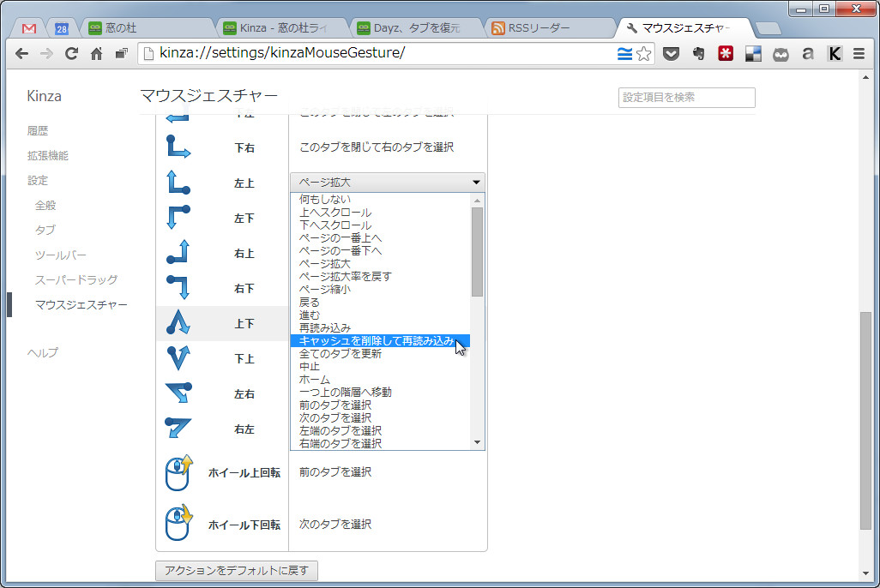
Task: Select キャッシュを削除して再読み込み option
Action: coord(380,340)
